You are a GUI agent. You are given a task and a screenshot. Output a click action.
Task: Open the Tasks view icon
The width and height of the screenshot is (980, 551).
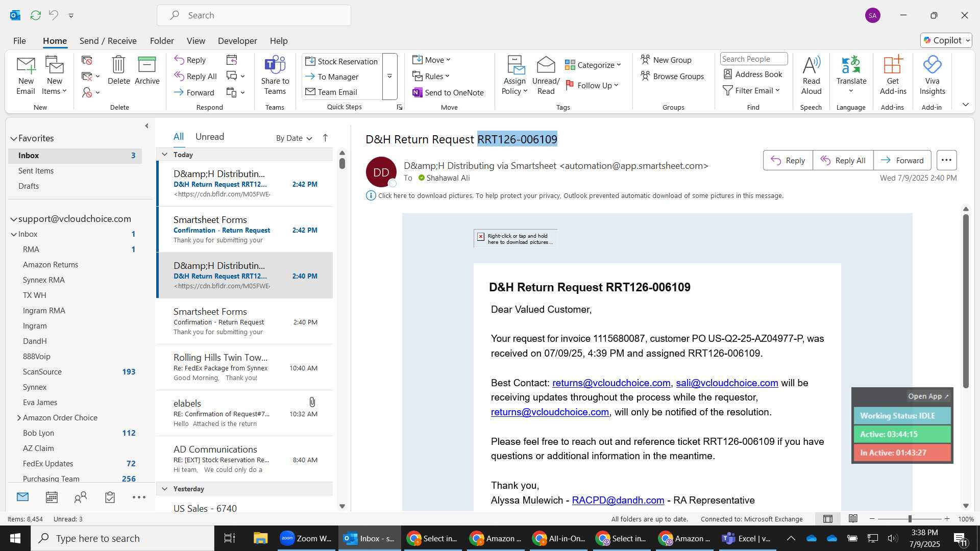click(110, 497)
